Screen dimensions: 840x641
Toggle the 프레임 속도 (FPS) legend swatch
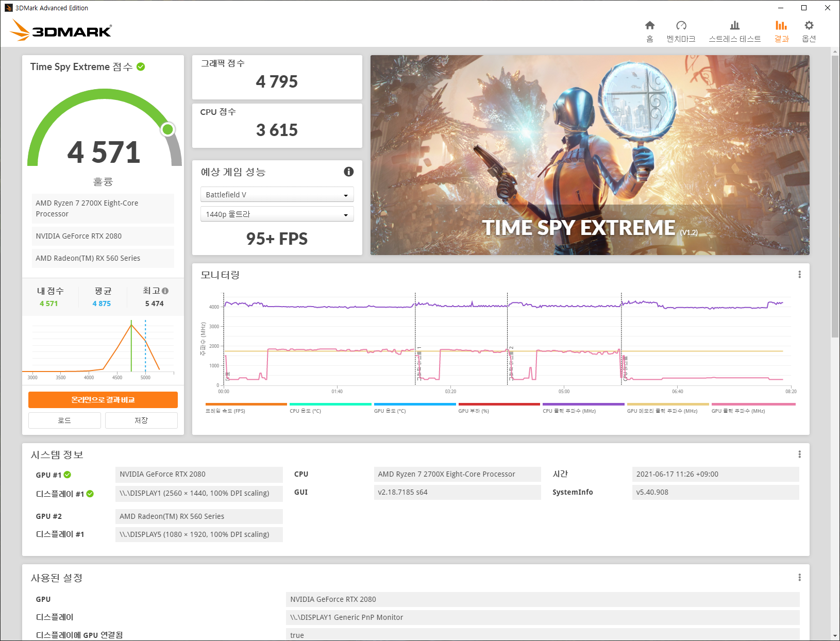point(246,404)
